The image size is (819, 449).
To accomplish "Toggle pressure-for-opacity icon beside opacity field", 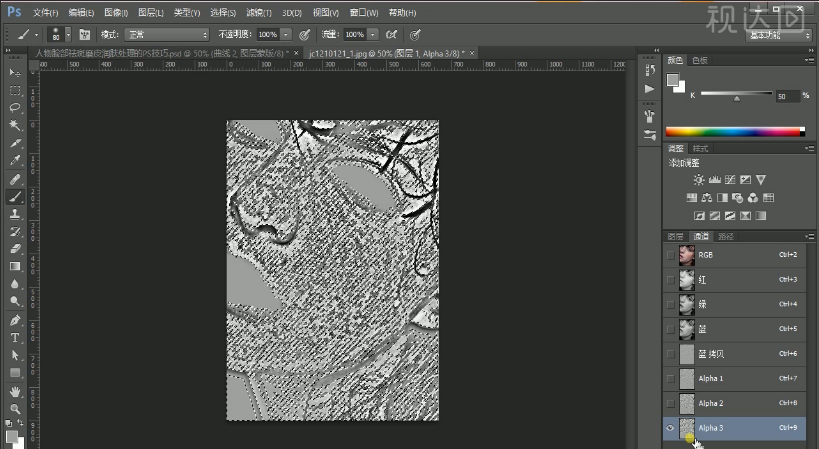I will (305, 35).
